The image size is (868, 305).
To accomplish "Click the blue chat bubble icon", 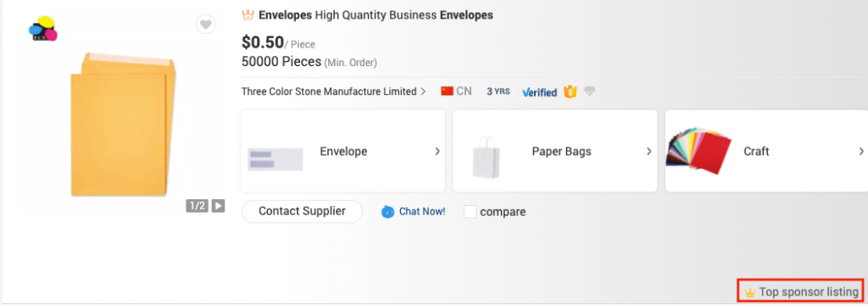I will pyautogui.click(x=387, y=212).
